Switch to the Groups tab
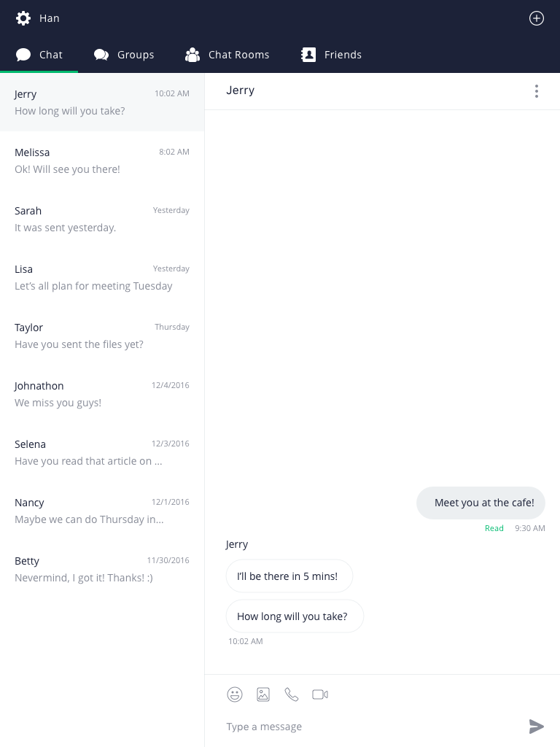The image size is (560, 747). coord(124,55)
